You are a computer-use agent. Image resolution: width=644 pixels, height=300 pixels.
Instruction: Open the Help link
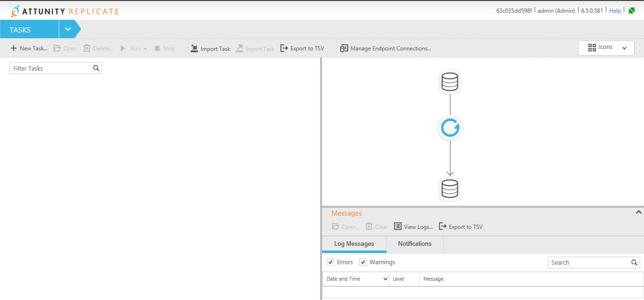point(615,10)
